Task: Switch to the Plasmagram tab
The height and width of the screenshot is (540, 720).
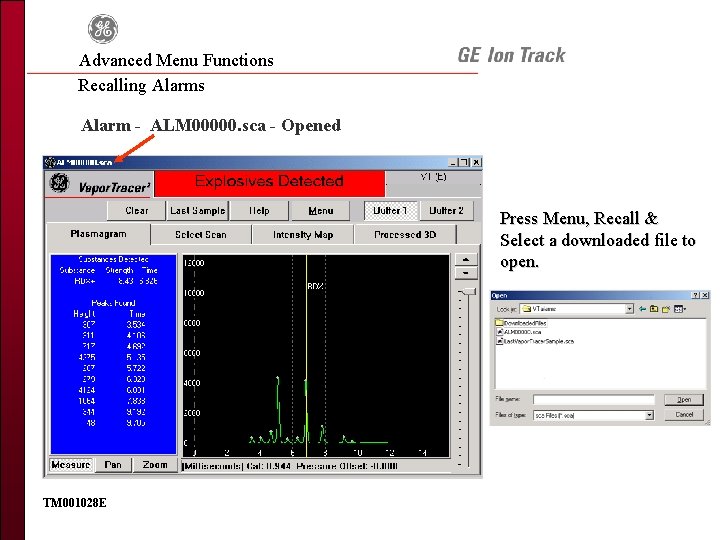Action: [98, 234]
